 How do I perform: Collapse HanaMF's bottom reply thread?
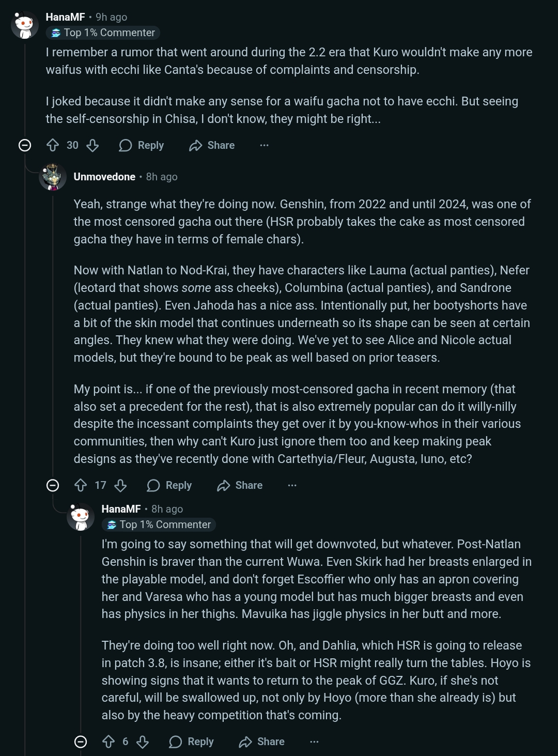click(x=81, y=742)
